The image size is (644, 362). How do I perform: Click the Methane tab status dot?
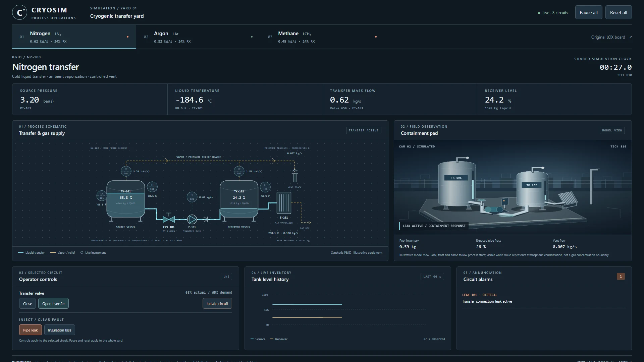pos(376,37)
